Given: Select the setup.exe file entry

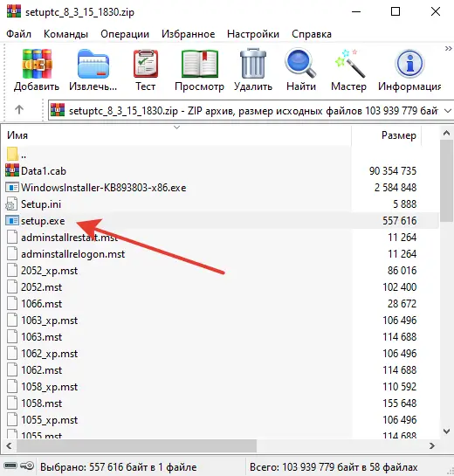Looking at the screenshot, I should pyautogui.click(x=43, y=221).
